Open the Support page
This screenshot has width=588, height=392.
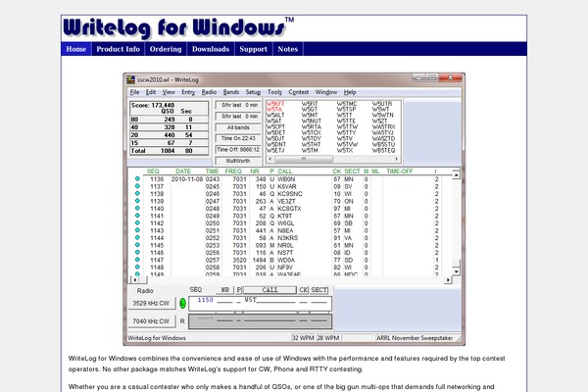point(253,49)
